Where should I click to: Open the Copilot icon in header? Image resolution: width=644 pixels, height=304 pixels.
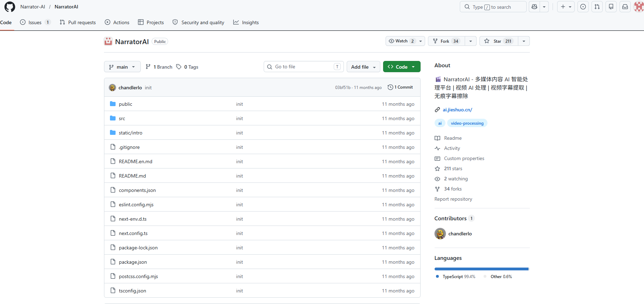pyautogui.click(x=534, y=7)
